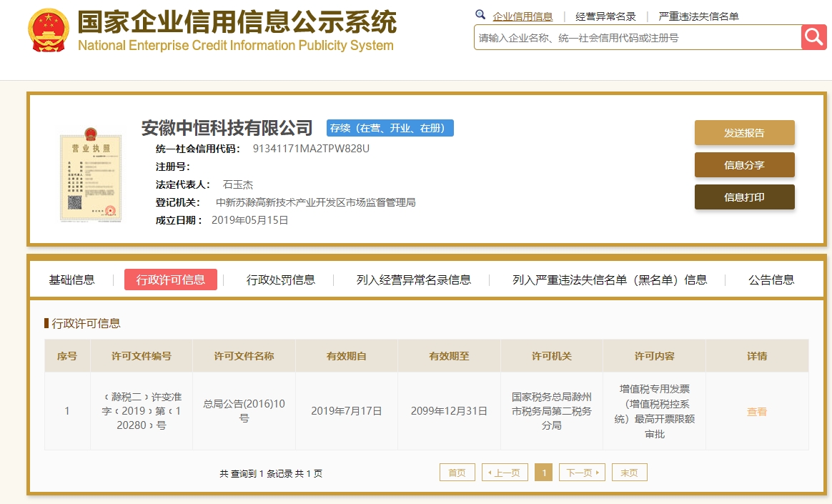Viewport: 832px width, 504px height.
Task: Click the registration authority 中新苏滁高新技术产业开发区市场监督管理局
Action: point(316,202)
